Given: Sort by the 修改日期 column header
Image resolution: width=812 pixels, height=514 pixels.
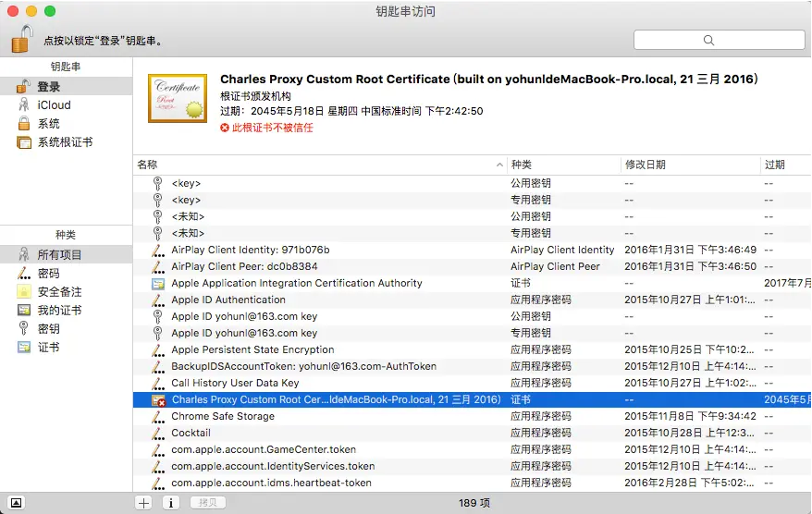Looking at the screenshot, I should pos(690,165).
